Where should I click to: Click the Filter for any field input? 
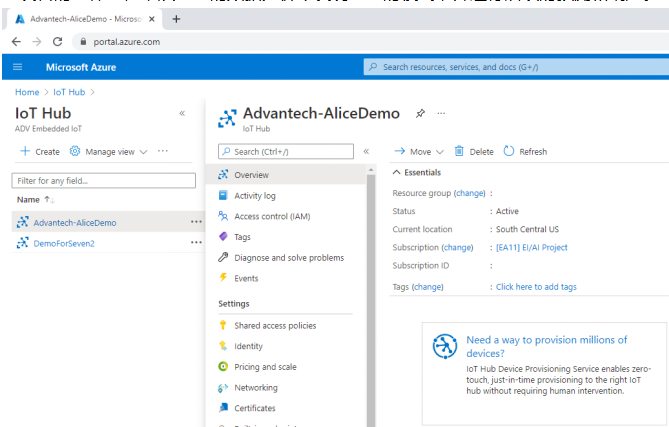pyautogui.click(x=103, y=181)
